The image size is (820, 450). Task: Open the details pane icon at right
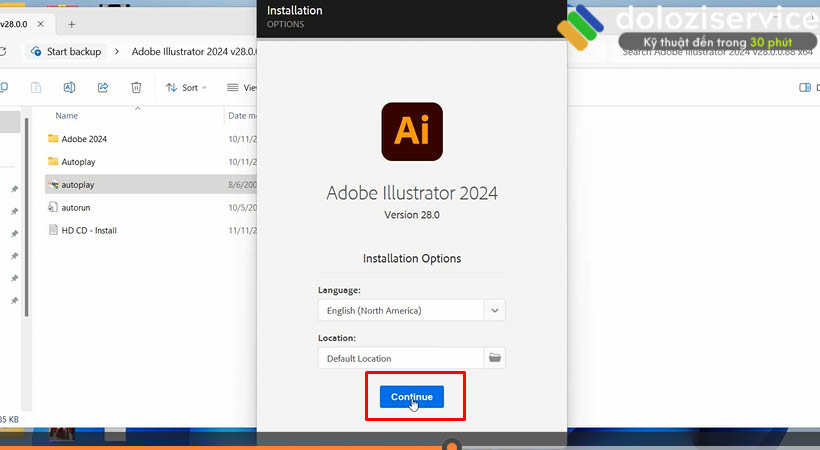click(804, 88)
